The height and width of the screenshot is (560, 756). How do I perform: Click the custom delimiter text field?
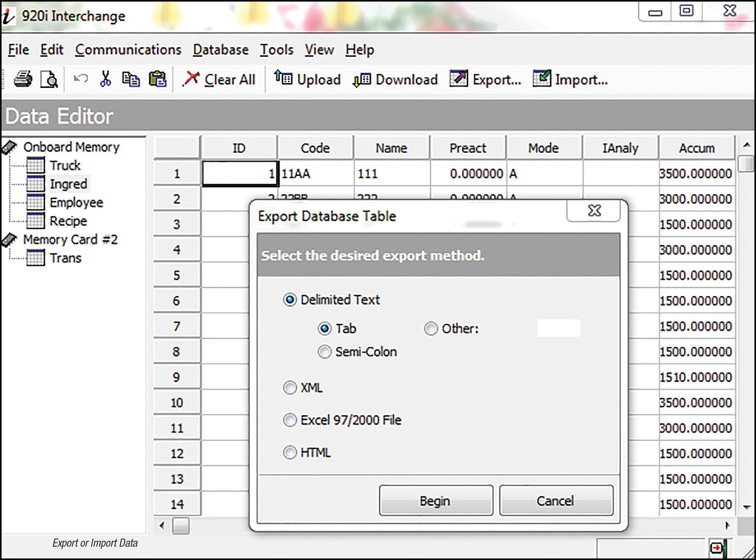tap(558, 328)
